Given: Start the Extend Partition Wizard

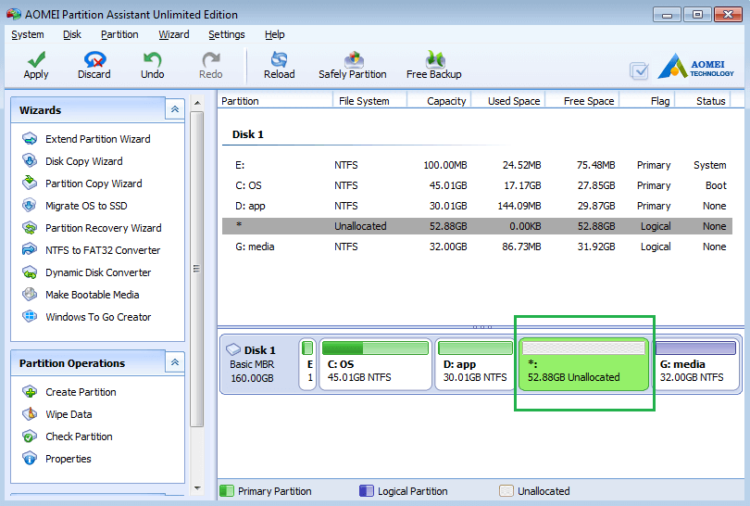Looking at the screenshot, I should pos(97,139).
